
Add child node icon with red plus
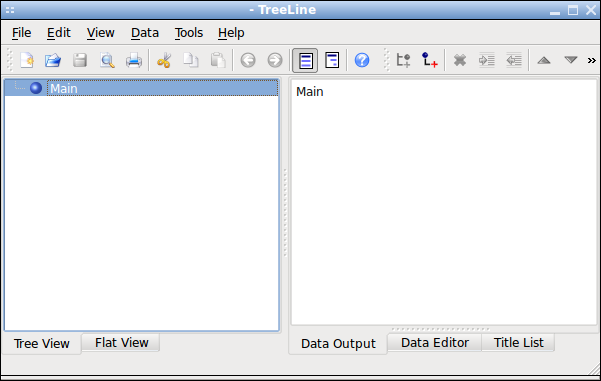[429, 60]
